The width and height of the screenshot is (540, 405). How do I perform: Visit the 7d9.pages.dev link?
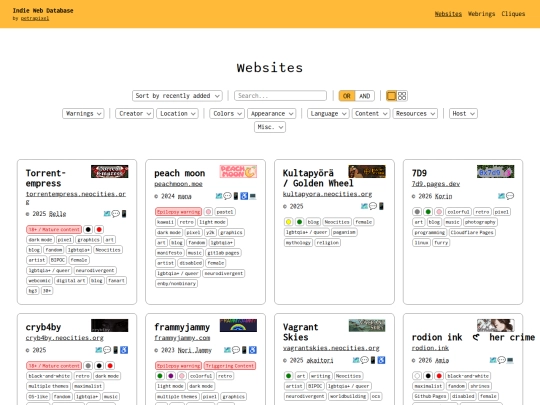[436, 184]
